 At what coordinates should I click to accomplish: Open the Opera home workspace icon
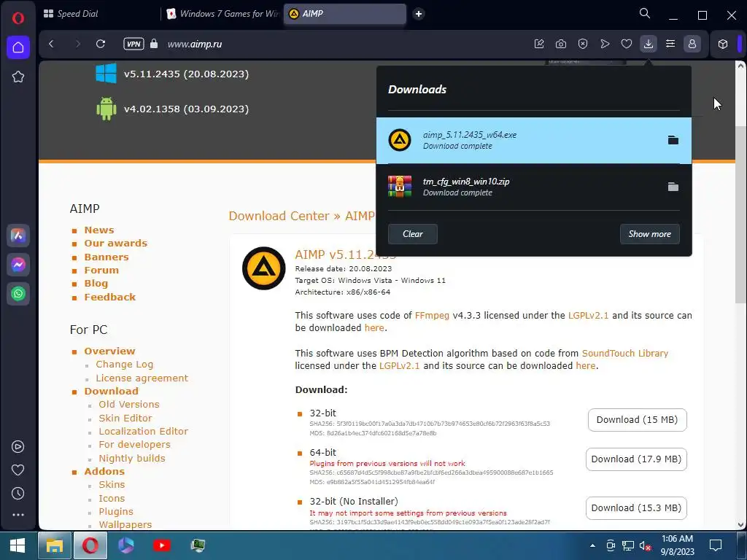pyautogui.click(x=18, y=47)
